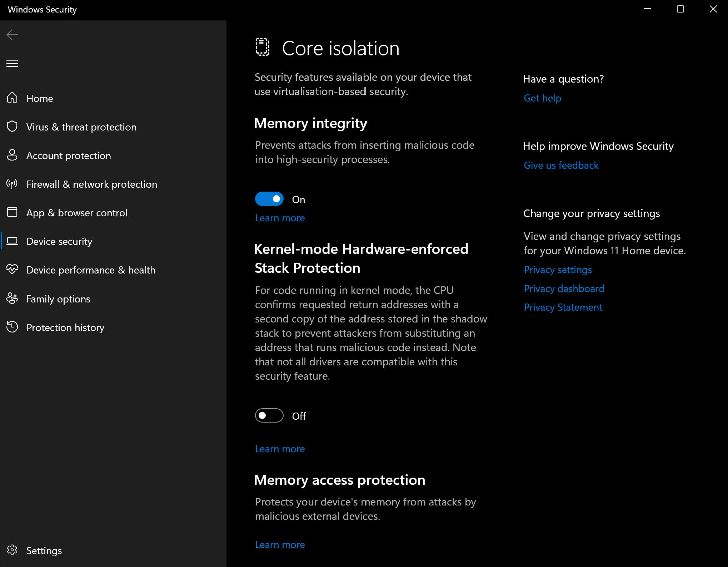The image size is (728, 567).
Task: Click the Settings gear menu item
Action: click(x=44, y=551)
